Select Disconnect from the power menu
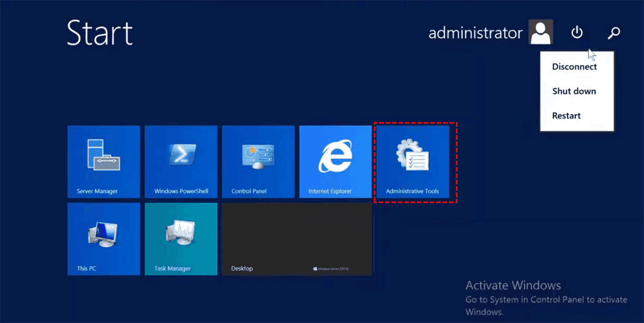This screenshot has height=323, width=644. point(574,67)
